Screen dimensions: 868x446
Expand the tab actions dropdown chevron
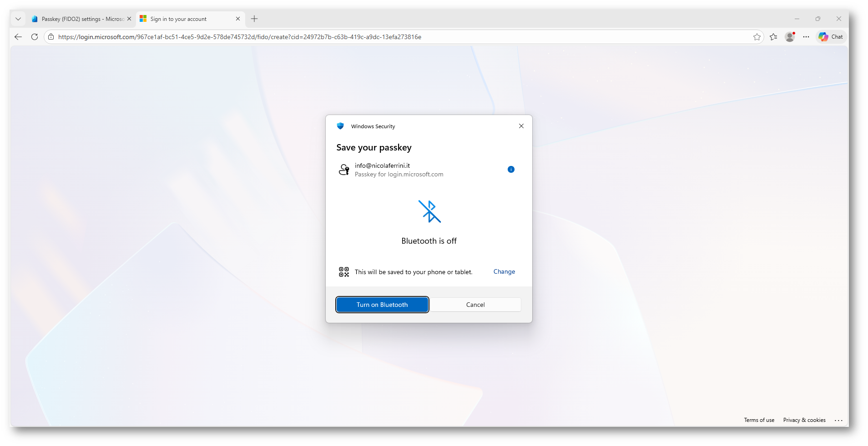pyautogui.click(x=18, y=19)
